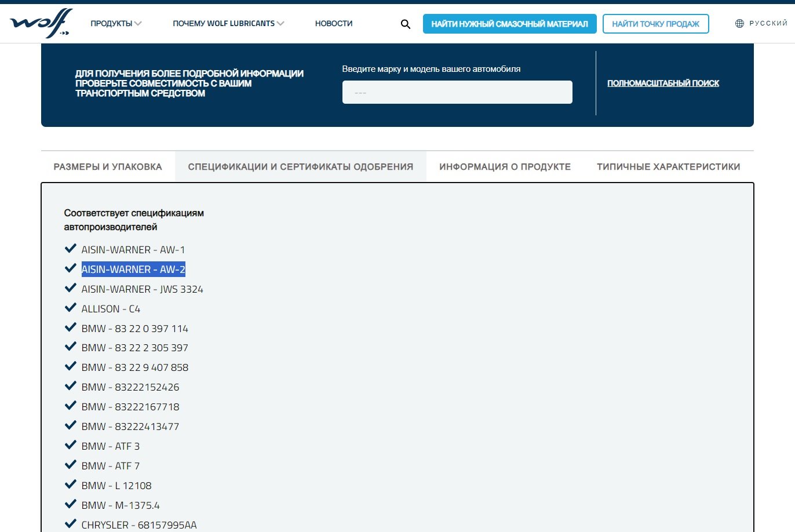Click the BMW - 83222413477 text

(130, 427)
